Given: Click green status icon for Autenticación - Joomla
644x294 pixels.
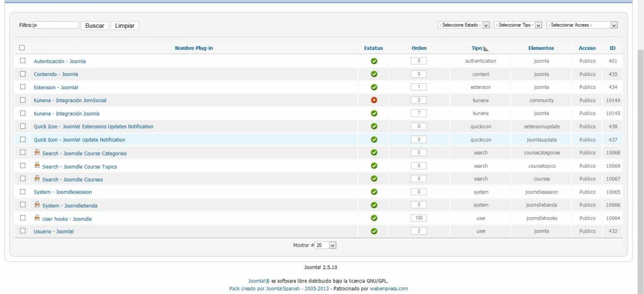Looking at the screenshot, I should coord(374,61).
